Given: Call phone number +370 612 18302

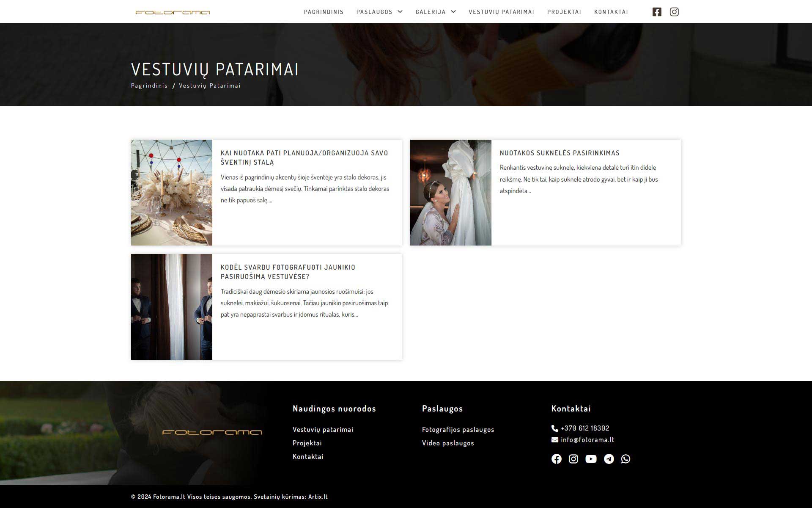Looking at the screenshot, I should coord(585,428).
